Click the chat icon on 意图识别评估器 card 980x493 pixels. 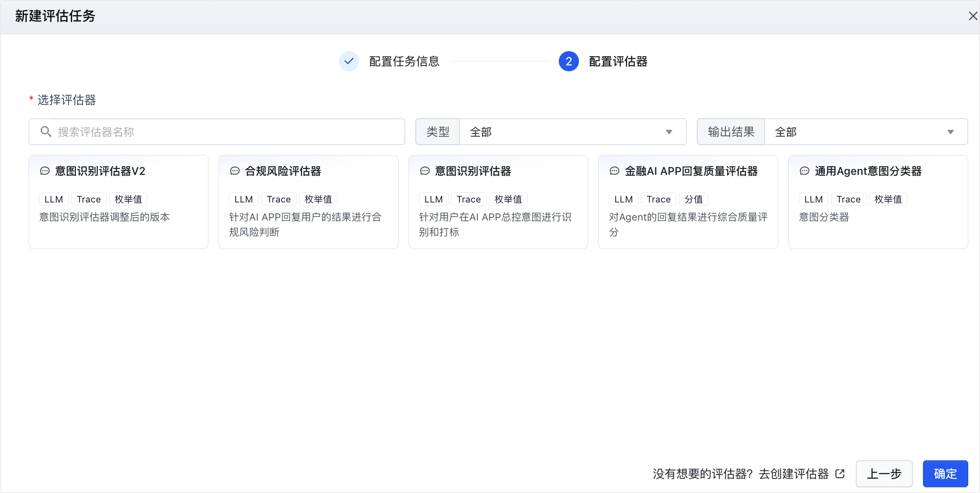(x=425, y=171)
